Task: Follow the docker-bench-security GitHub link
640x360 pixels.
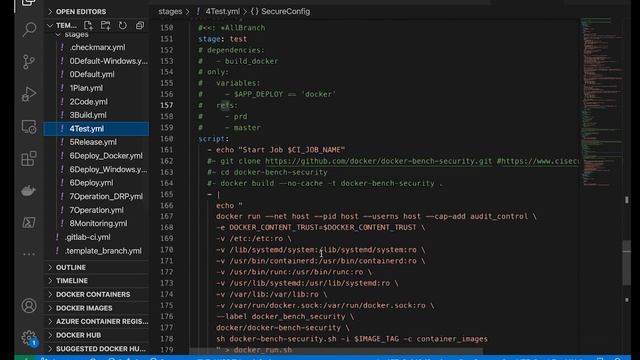Action: pyautogui.click(x=378, y=161)
